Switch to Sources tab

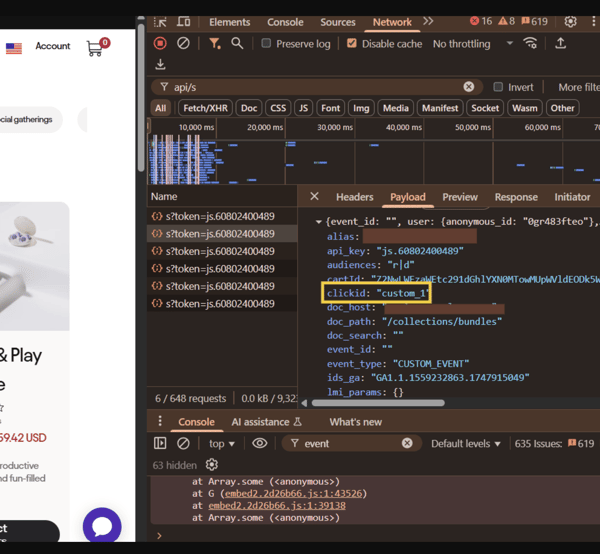[338, 22]
